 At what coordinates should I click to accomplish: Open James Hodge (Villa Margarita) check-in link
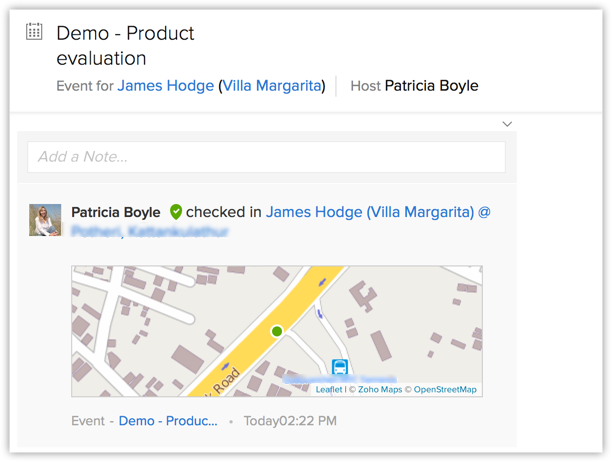coord(370,212)
